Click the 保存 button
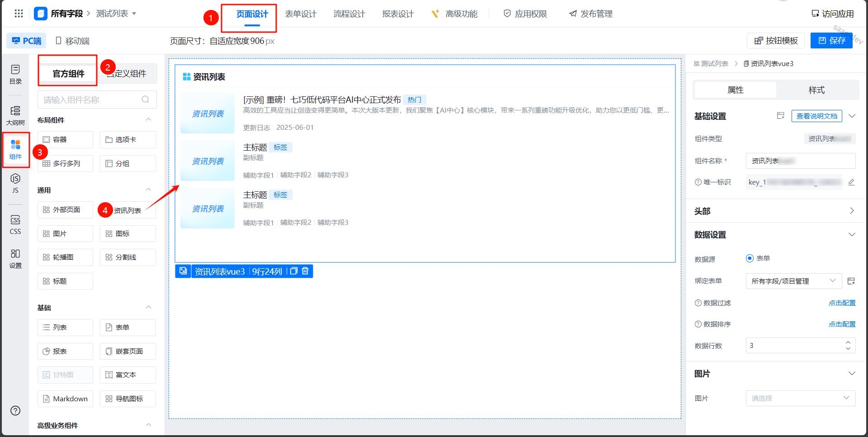Image resolution: width=868 pixels, height=437 pixels. click(832, 41)
